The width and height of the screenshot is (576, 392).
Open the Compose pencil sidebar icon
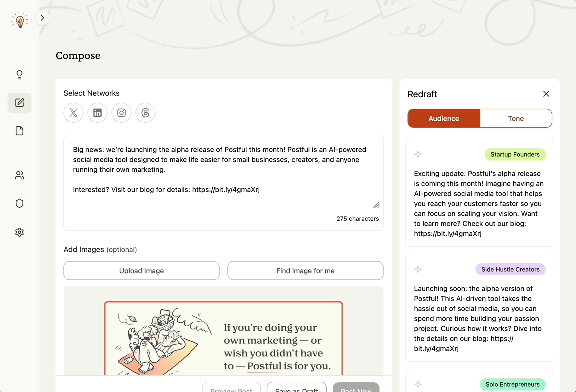tap(19, 103)
